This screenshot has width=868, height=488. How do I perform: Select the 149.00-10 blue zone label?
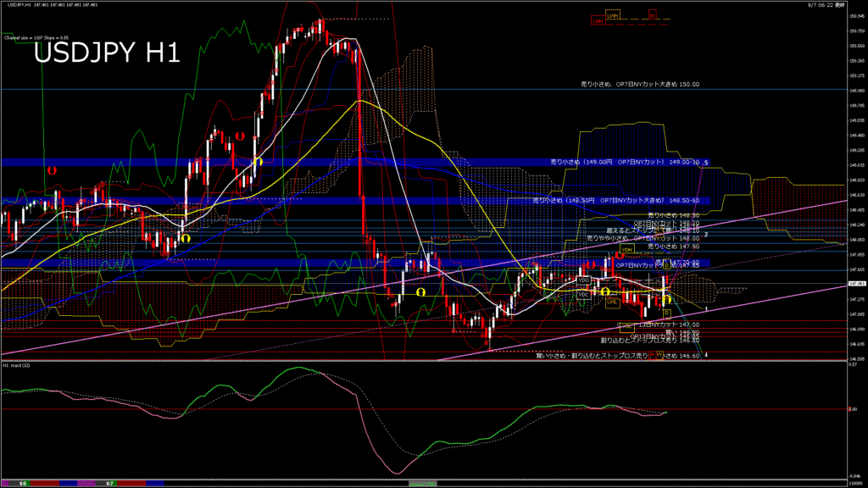(x=626, y=162)
